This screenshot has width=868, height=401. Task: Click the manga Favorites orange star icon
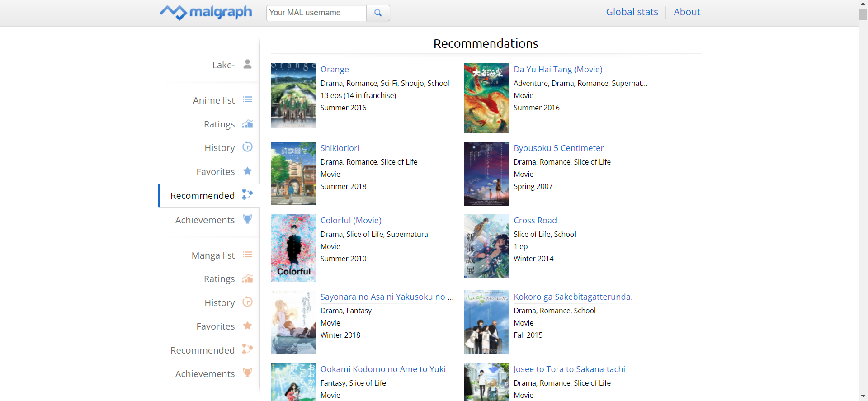(x=247, y=326)
